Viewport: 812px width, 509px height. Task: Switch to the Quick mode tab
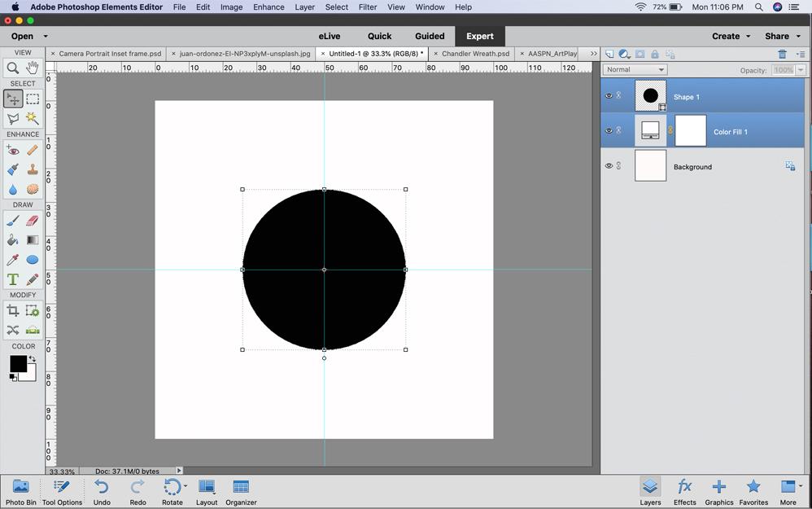380,37
